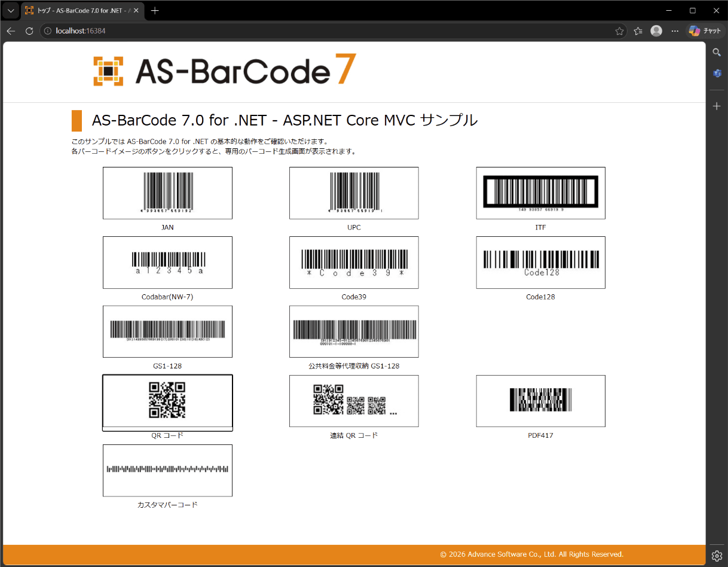Image resolution: width=728 pixels, height=567 pixels.
Task: Open the favorites list icon
Action: pyautogui.click(x=638, y=31)
